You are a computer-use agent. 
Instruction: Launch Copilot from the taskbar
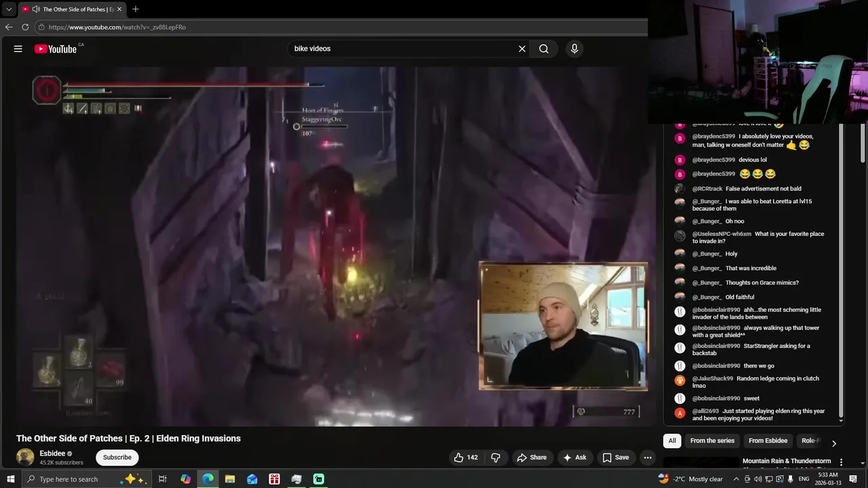tap(186, 479)
